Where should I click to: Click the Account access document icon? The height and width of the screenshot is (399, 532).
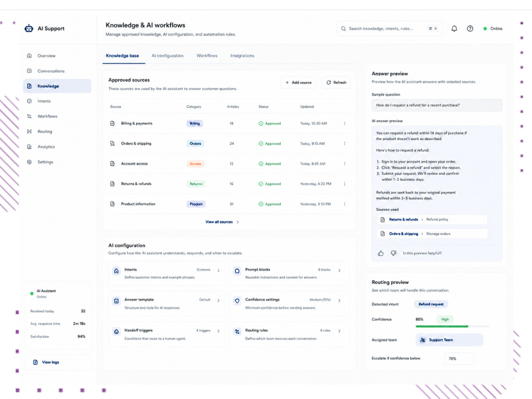tap(112, 163)
